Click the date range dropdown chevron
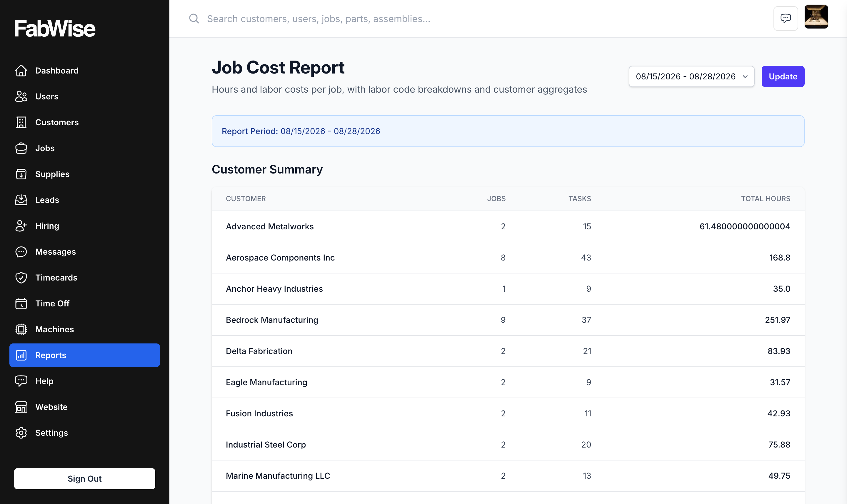Viewport: 847px width, 504px height. [x=745, y=77]
